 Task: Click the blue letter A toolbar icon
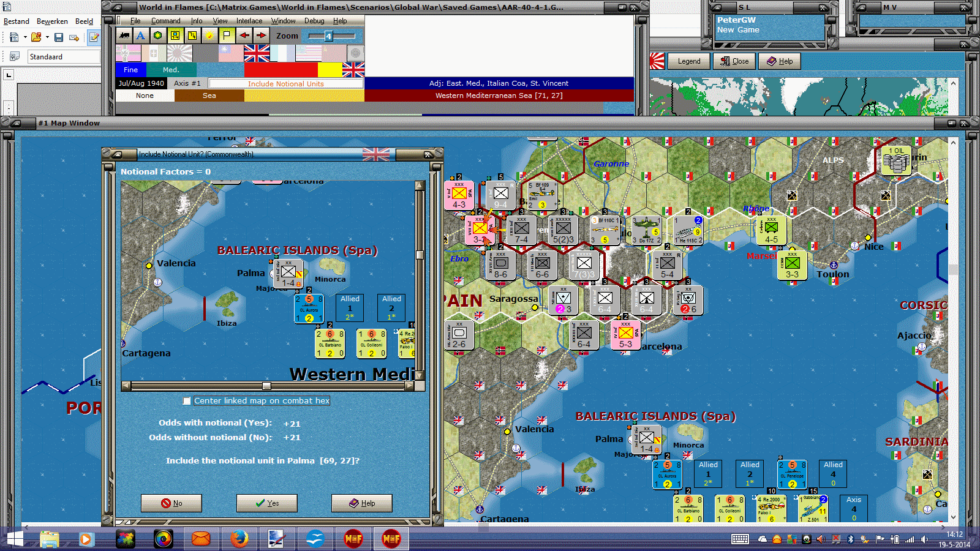point(141,36)
